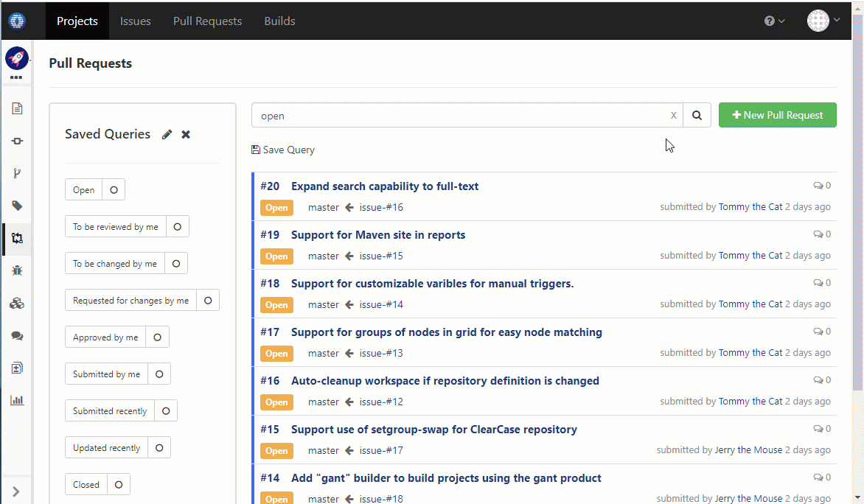The image size is (864, 504).
Task: Expand the help question mark dropdown
Action: [774, 21]
